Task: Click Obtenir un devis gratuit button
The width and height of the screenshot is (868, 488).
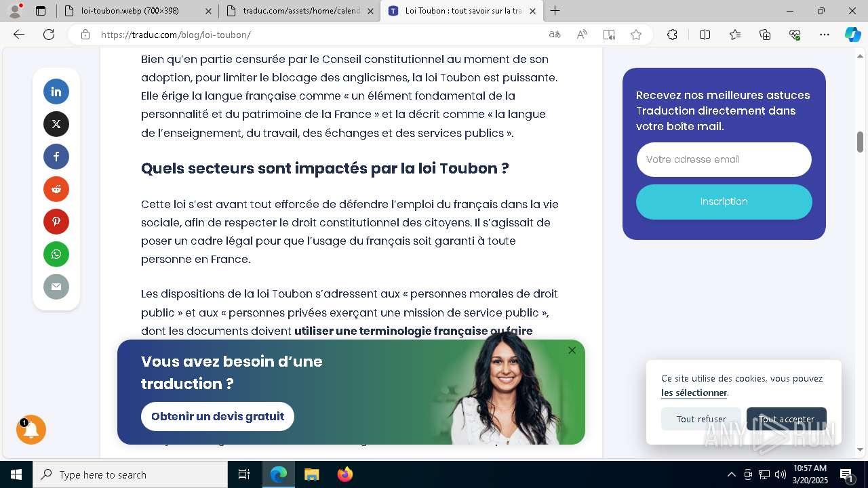Action: (x=218, y=416)
